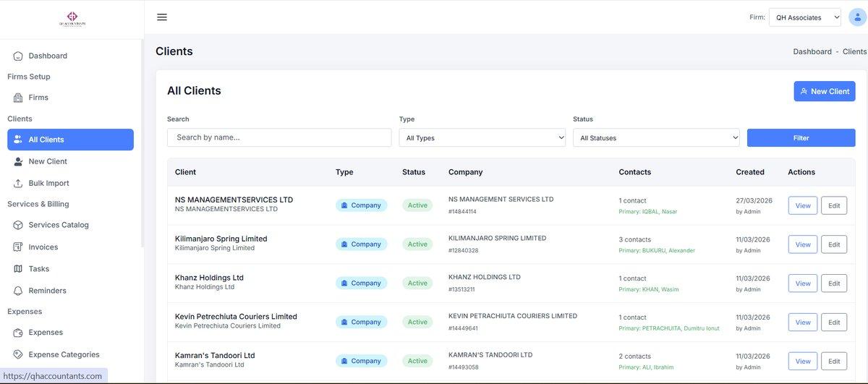Click the Reminders bell icon

[x=18, y=290]
